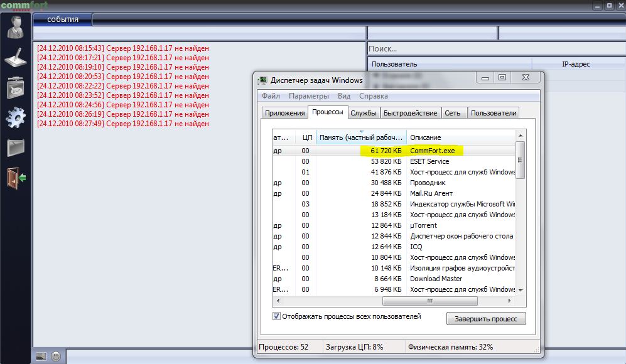Open the 'Файл' menu in Task Manager
Viewport: 626px width, 364px height.
point(271,96)
